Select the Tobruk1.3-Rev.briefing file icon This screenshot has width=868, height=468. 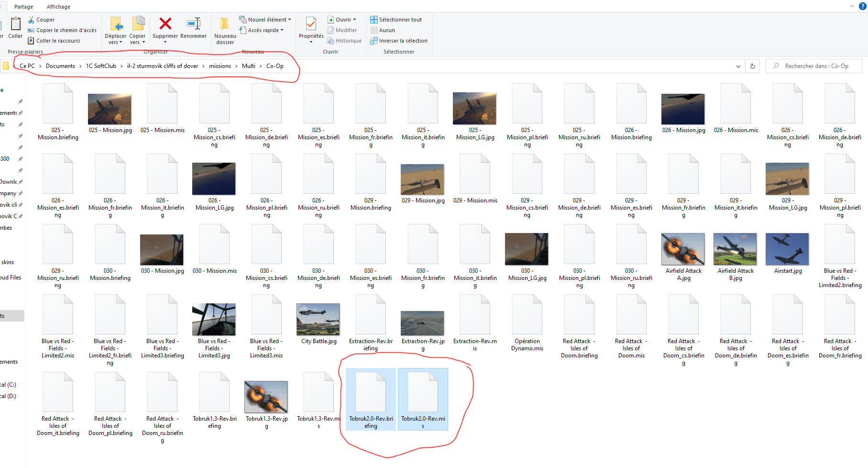214,393
